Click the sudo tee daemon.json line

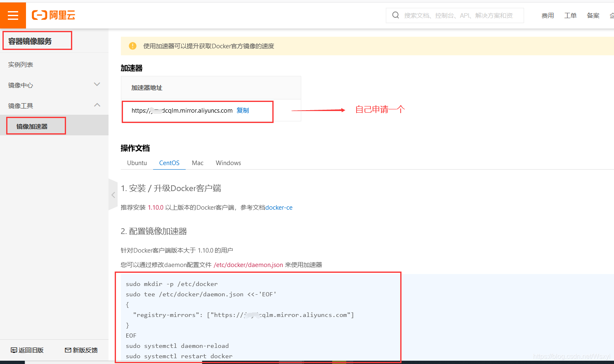click(201, 294)
